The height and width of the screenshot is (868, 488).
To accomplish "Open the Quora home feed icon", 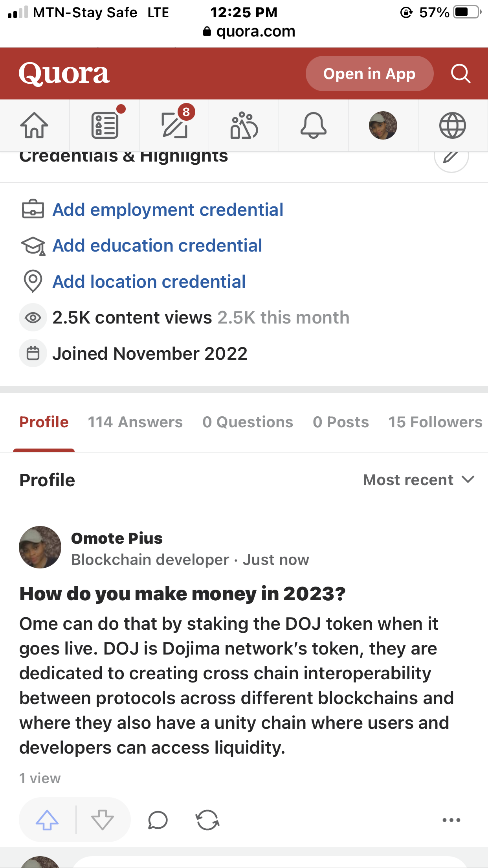I will (34, 125).
